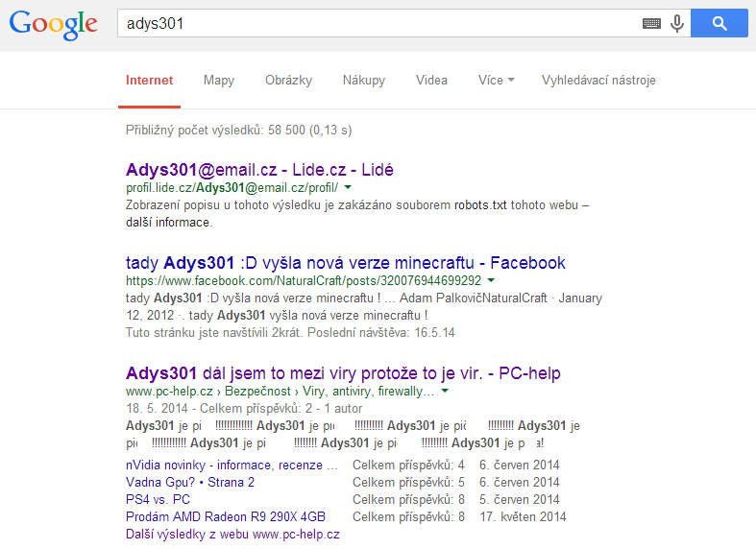Open the Adys301@email.cz Lide.cz result
This screenshot has height=549, width=756.
pyautogui.click(x=259, y=170)
